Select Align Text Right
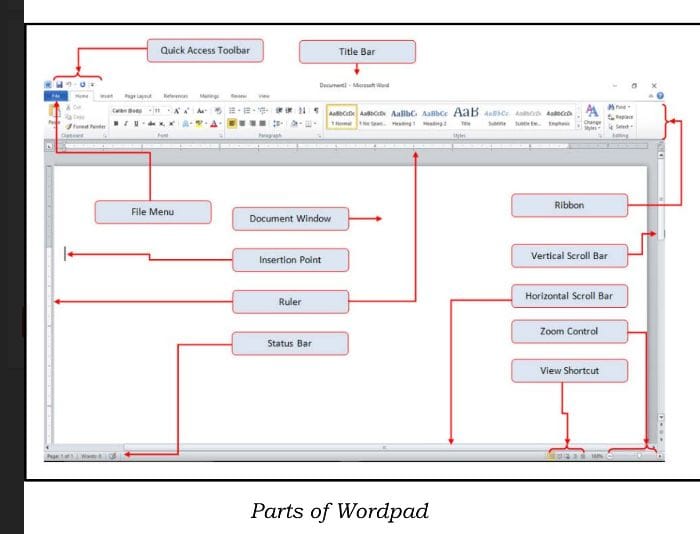The height and width of the screenshot is (534, 700). 253,124
